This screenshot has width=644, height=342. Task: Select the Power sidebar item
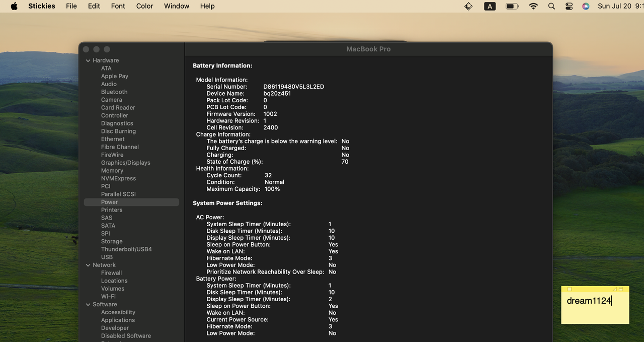click(x=131, y=202)
